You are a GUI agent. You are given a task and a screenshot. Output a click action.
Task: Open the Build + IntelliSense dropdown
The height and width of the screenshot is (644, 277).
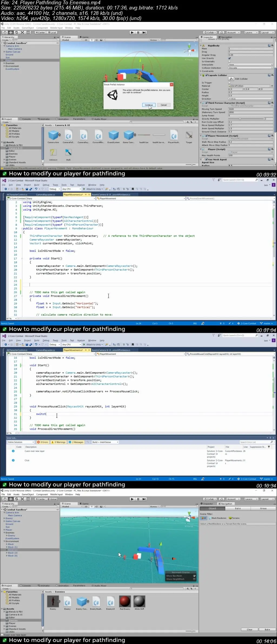[105, 442]
